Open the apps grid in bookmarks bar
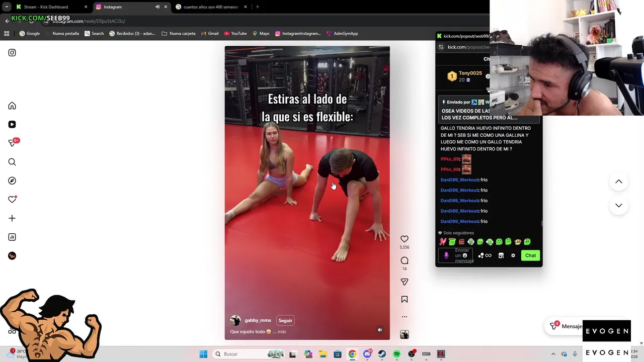Viewport: 644px width, 362px height. pos(7,34)
